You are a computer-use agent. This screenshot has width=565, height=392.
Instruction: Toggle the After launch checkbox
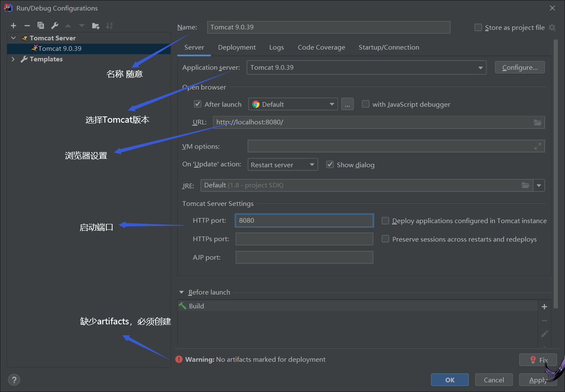(198, 104)
